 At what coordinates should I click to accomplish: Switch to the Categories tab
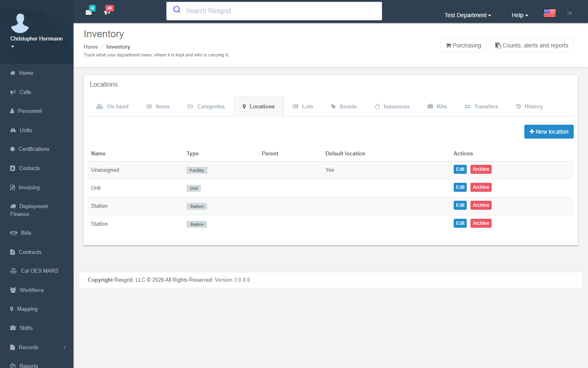(206, 107)
